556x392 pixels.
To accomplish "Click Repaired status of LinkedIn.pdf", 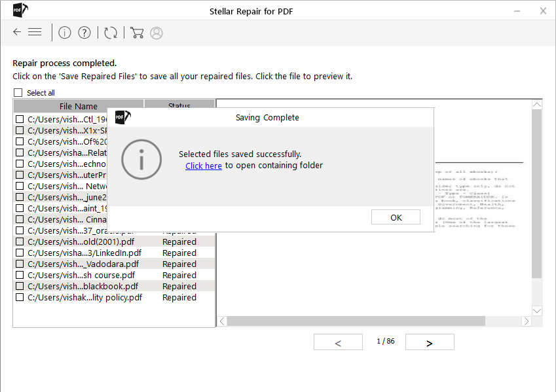I will pos(179,253).
